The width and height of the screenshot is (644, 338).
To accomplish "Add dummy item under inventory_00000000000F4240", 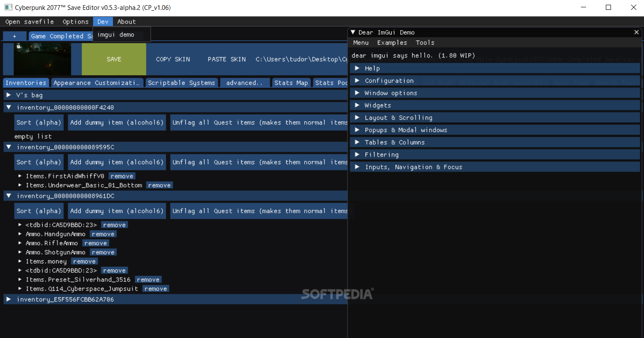I will pyautogui.click(x=117, y=123).
